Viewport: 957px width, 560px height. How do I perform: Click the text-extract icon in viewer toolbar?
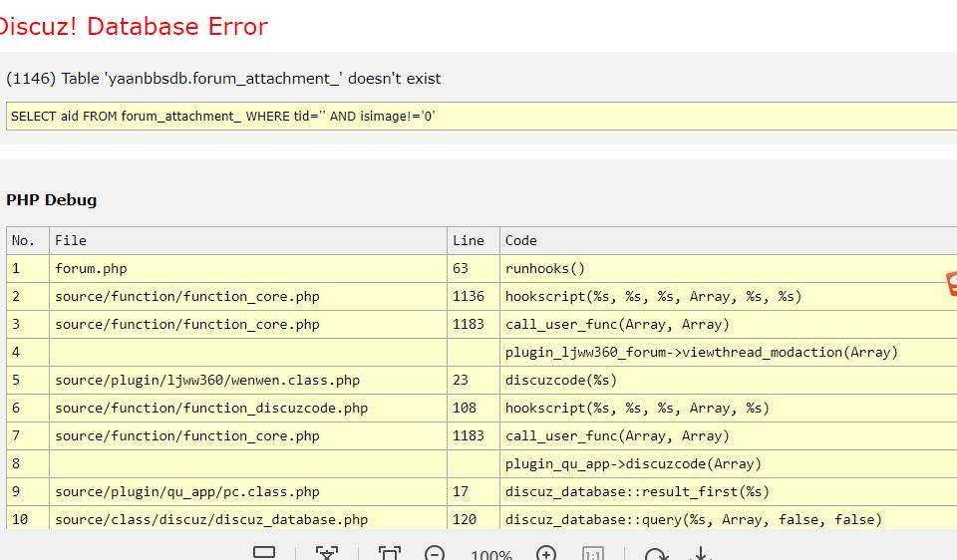pyautogui.click(x=327, y=554)
